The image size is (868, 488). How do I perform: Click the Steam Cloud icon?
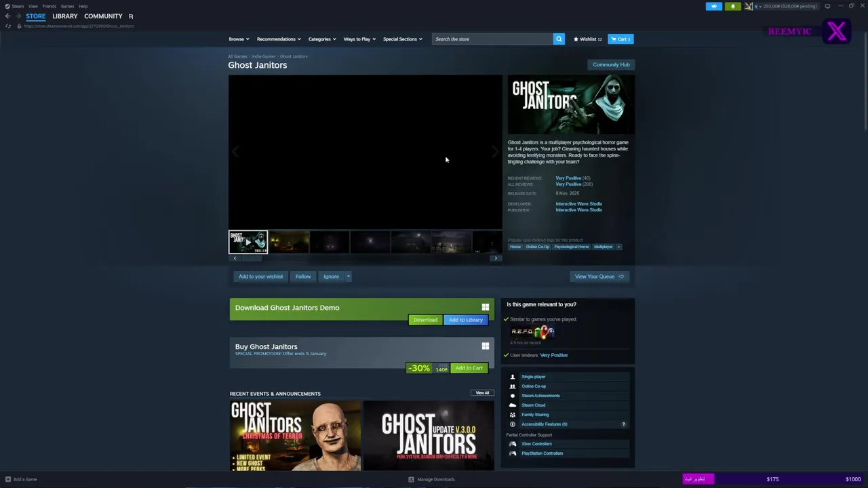[513, 405]
